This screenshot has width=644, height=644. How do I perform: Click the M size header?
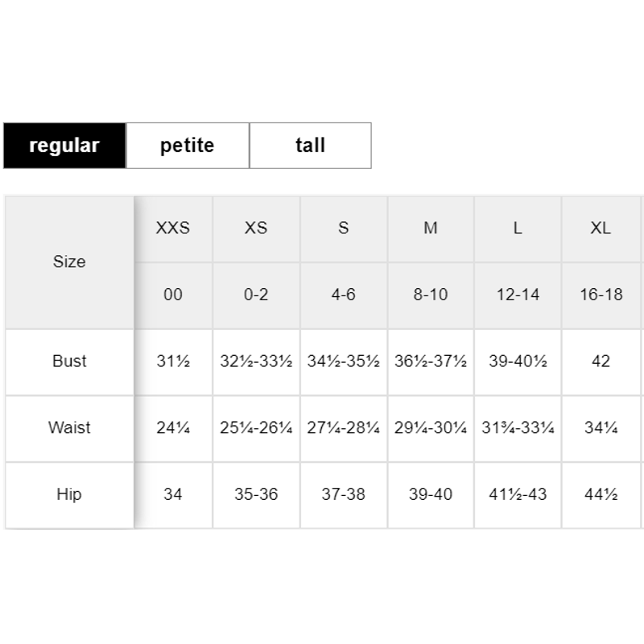[x=431, y=229]
